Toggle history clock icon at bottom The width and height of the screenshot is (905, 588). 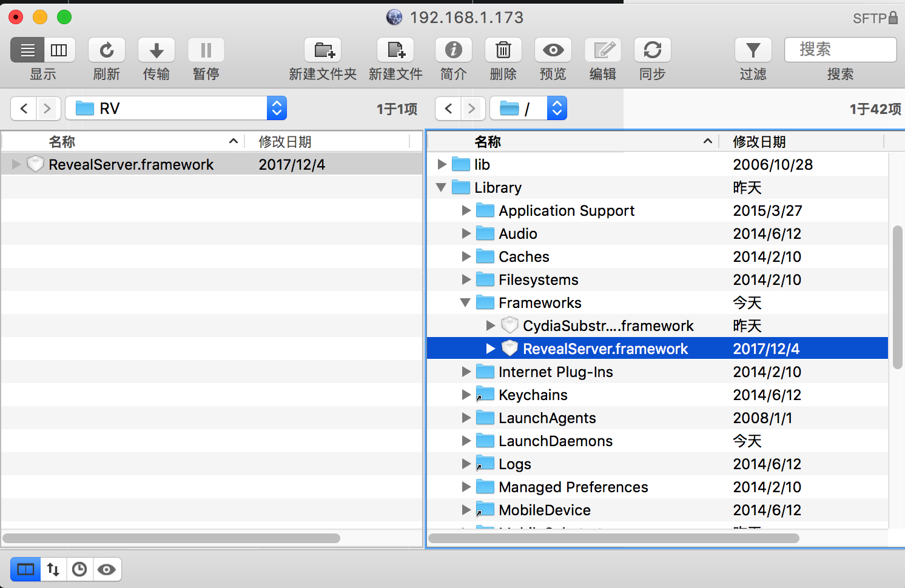[79, 569]
